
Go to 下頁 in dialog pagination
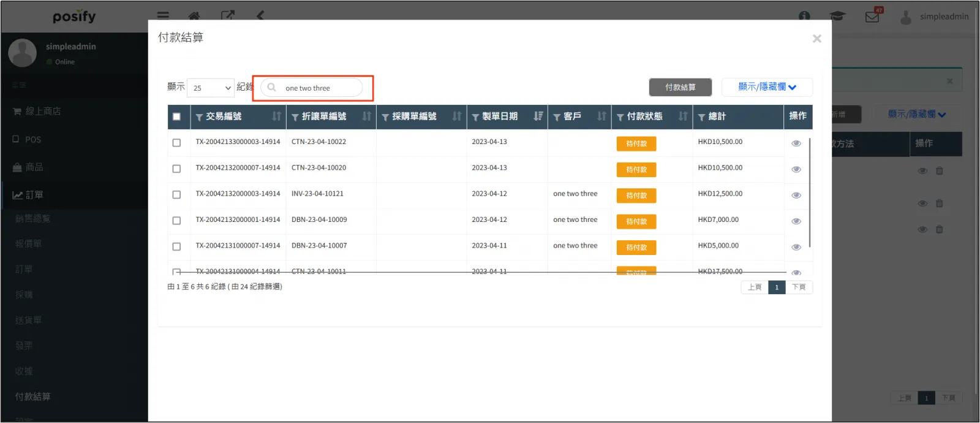pos(799,287)
